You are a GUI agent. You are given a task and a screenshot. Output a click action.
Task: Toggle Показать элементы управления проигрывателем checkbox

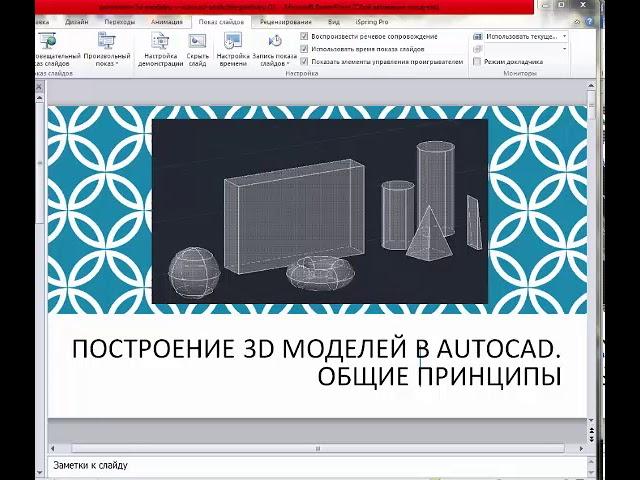(x=304, y=62)
